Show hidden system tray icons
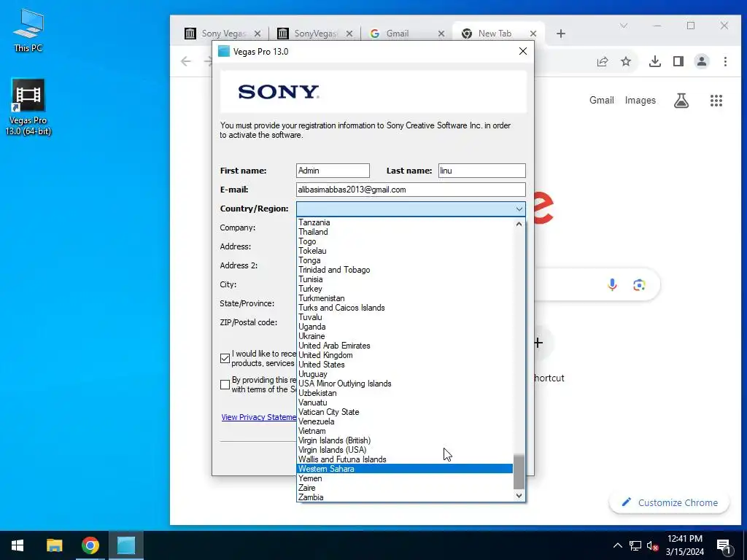Image resolution: width=747 pixels, height=560 pixels. (x=617, y=545)
